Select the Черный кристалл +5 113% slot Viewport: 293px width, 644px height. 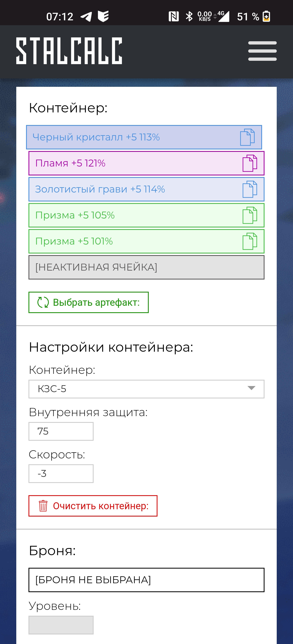(x=144, y=137)
